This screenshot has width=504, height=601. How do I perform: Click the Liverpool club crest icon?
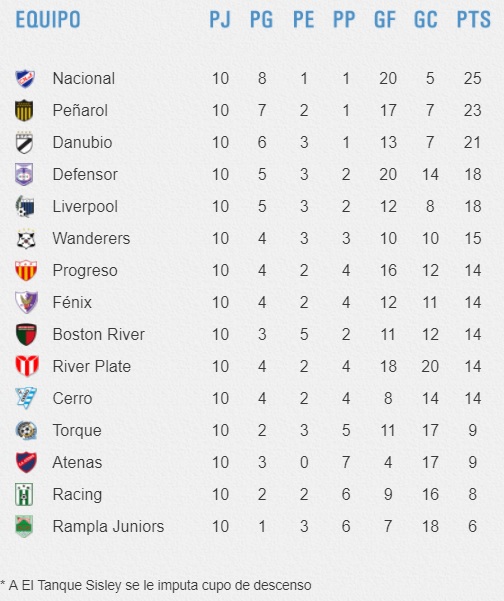click(25, 206)
